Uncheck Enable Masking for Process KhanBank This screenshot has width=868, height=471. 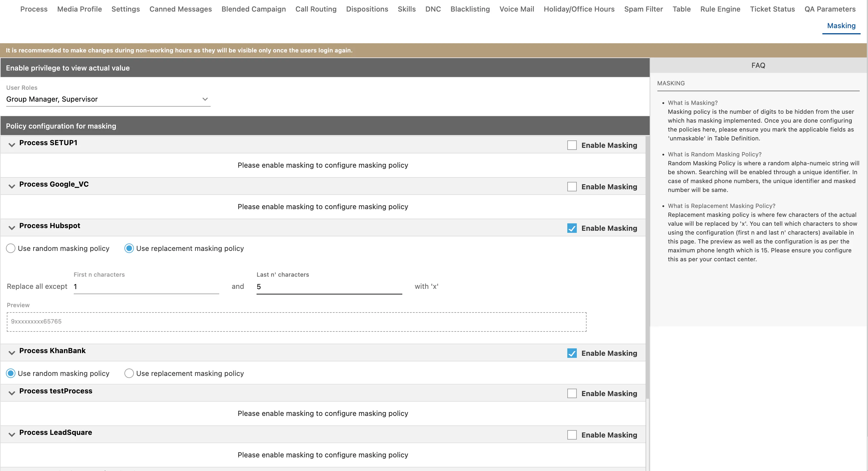[572, 353]
